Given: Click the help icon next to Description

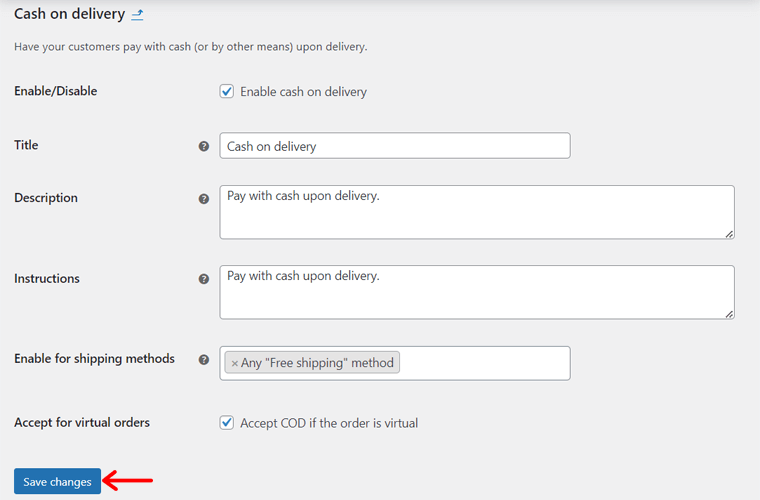Looking at the screenshot, I should click(204, 199).
